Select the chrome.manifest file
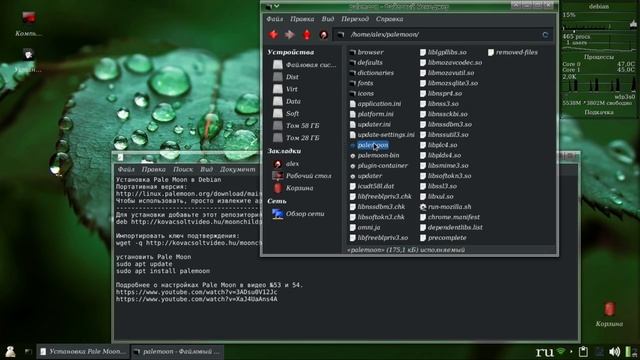Screen dimensions: 640x360 tap(450, 217)
